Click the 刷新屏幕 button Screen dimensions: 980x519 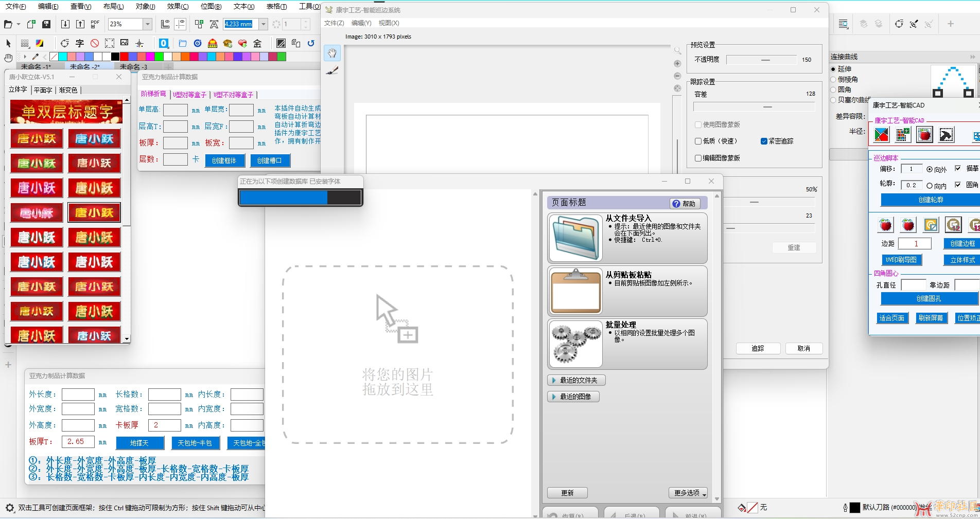point(931,318)
